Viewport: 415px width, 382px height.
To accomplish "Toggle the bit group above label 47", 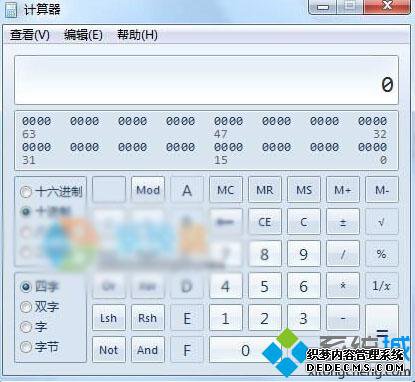I will point(229,121).
